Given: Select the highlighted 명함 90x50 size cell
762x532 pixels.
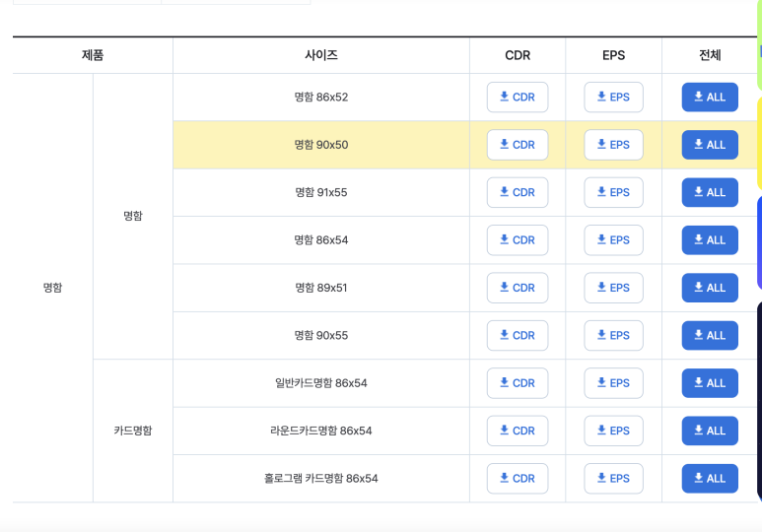Looking at the screenshot, I should point(321,145).
